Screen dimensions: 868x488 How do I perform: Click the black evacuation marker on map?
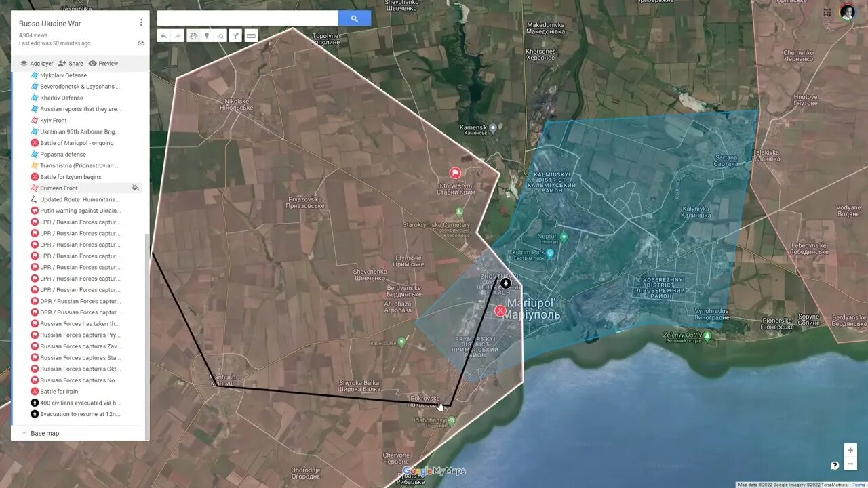[506, 283]
